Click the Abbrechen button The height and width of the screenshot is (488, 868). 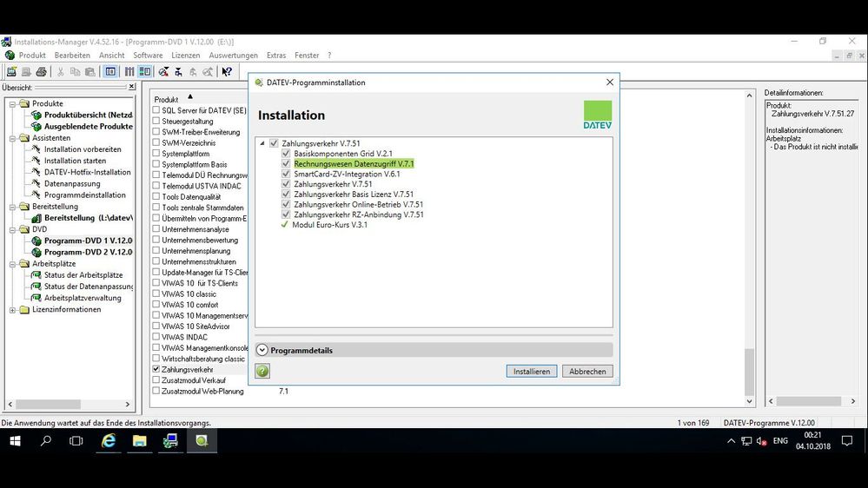point(587,372)
